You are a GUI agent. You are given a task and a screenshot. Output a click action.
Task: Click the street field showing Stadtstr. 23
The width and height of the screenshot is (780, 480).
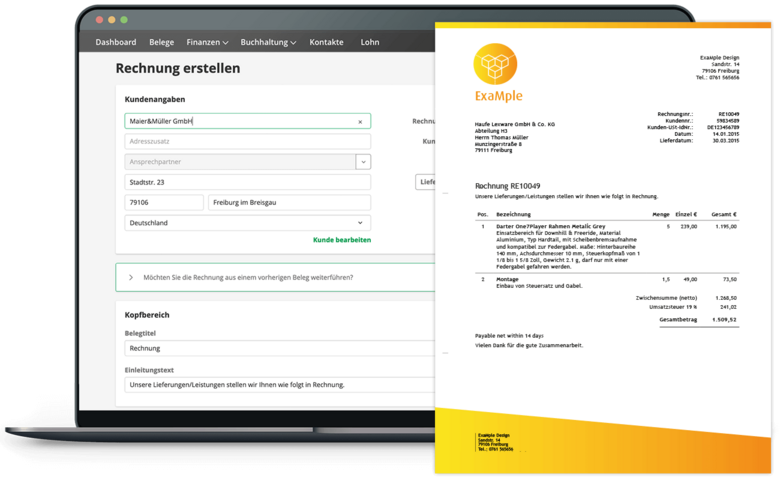247,183
